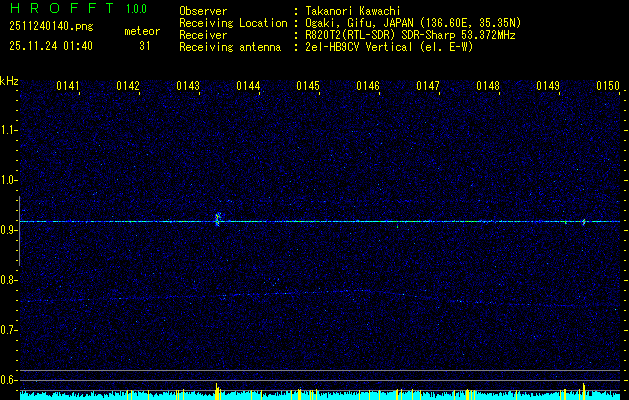
Task: Select the filename 2511240140.png
Action: [51, 26]
